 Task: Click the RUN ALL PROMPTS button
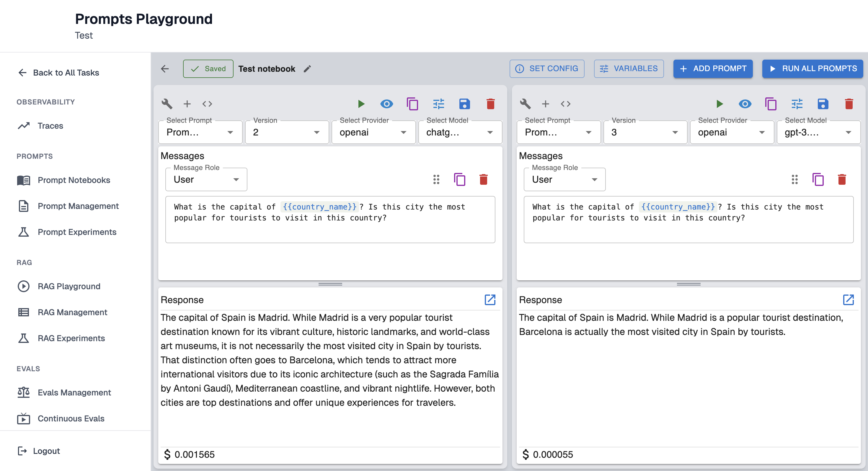tap(812, 69)
